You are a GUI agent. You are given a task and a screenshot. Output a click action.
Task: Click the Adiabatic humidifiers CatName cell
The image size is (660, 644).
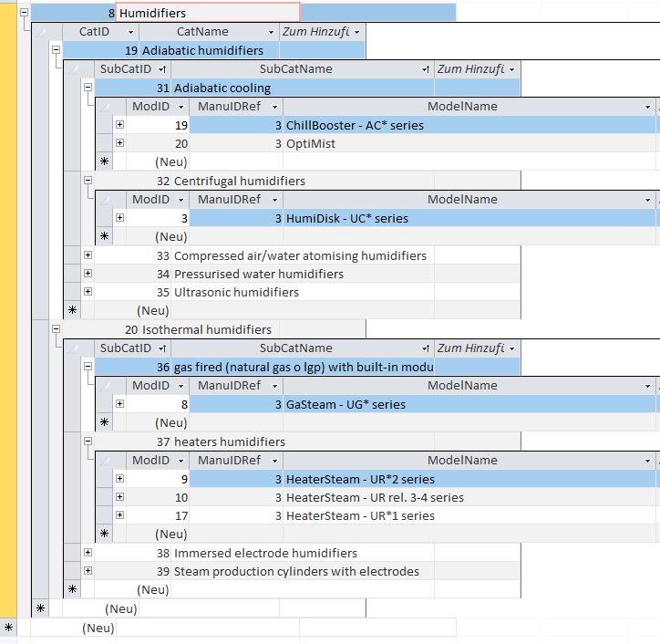(x=209, y=50)
